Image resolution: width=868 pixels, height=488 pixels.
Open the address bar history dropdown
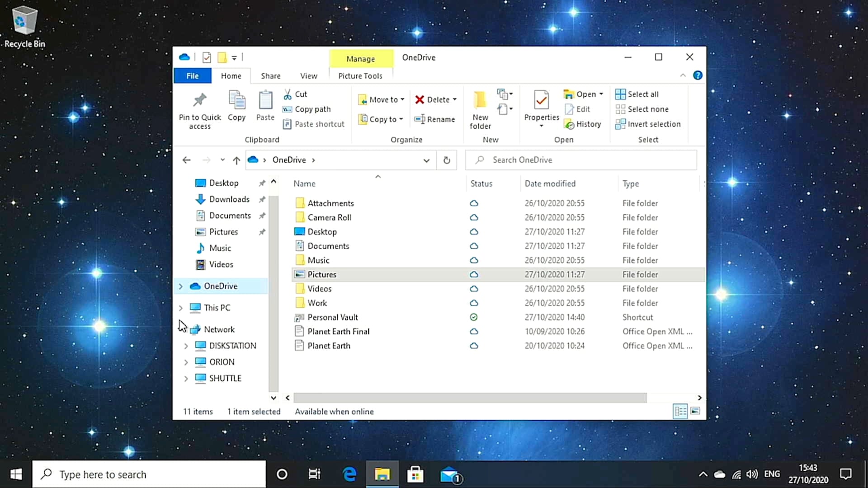click(426, 160)
